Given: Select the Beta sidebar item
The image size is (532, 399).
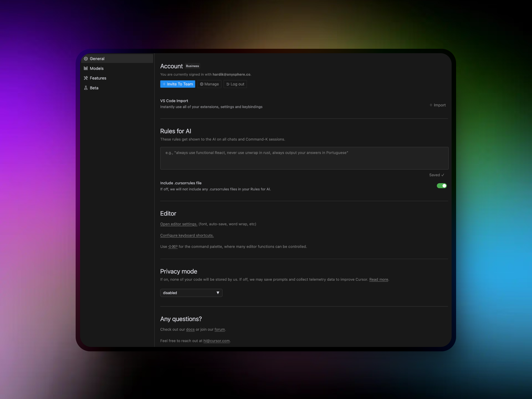Looking at the screenshot, I should (x=94, y=88).
